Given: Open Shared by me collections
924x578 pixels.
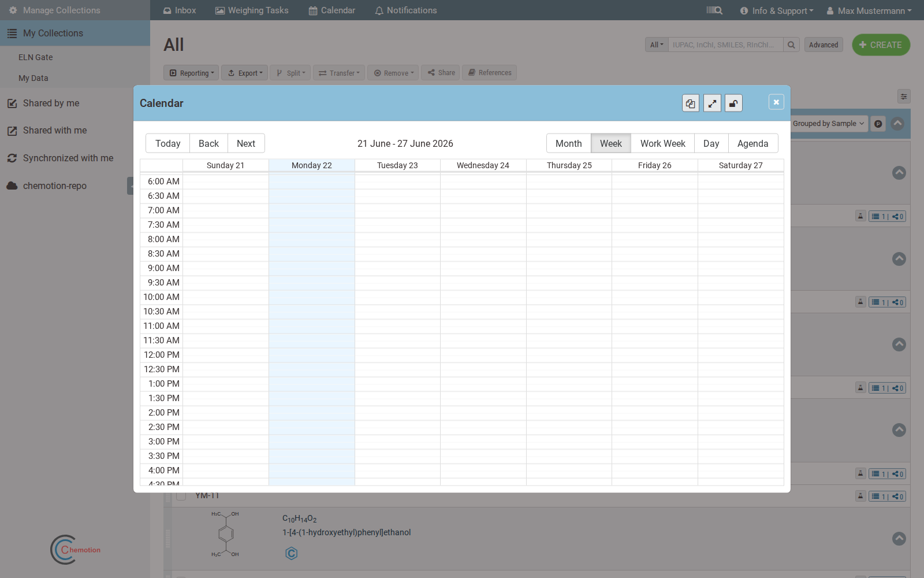Looking at the screenshot, I should pyautogui.click(x=51, y=103).
